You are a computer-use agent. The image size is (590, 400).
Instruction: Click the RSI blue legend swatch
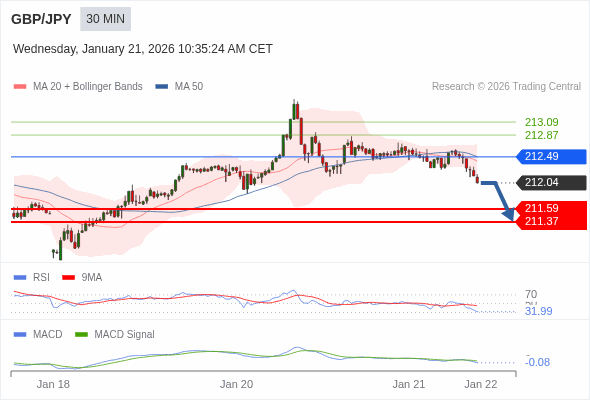coord(20,278)
